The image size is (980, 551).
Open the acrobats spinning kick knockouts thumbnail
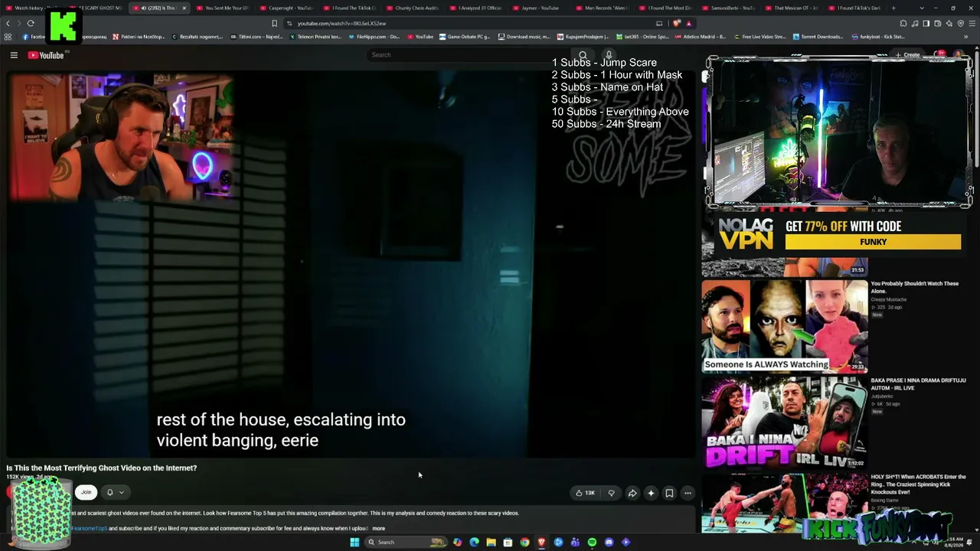(x=785, y=503)
